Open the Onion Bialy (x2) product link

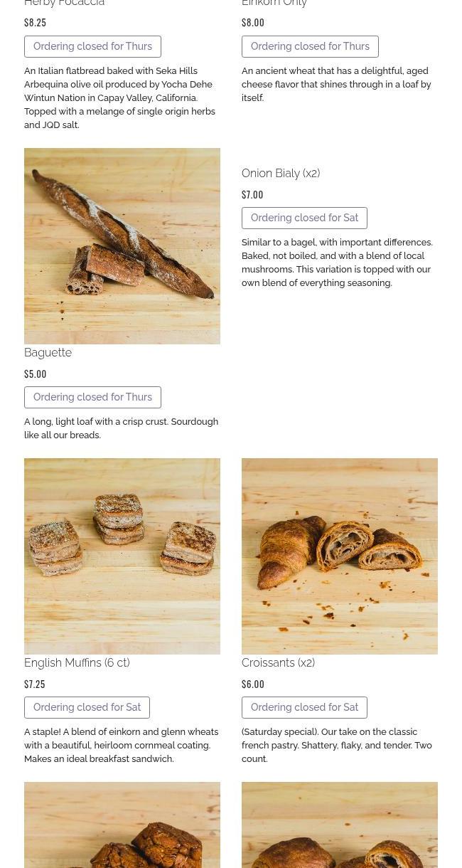point(281,173)
